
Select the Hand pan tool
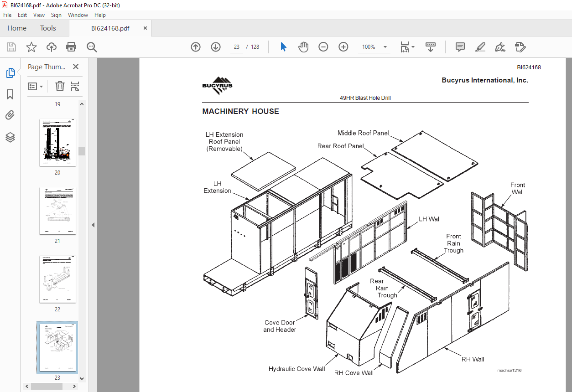[303, 47]
